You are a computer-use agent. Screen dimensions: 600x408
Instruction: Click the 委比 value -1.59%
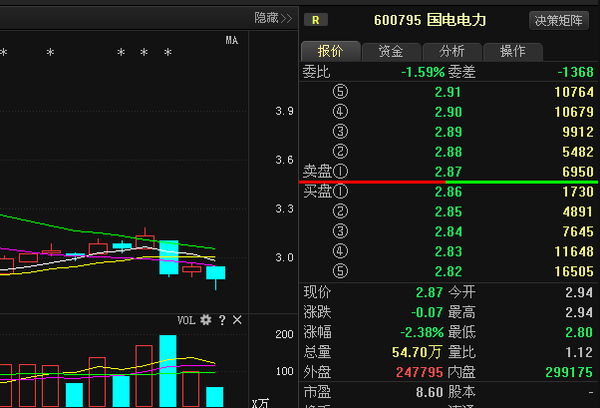(x=423, y=72)
